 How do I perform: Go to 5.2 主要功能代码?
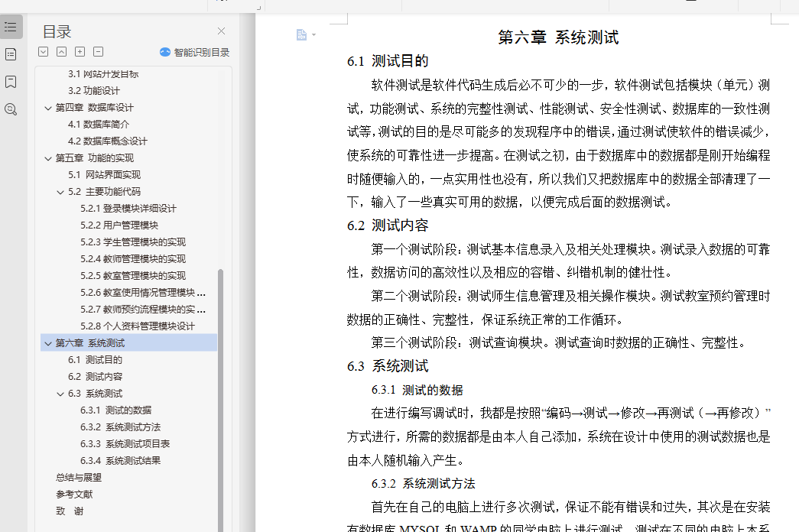pyautogui.click(x=105, y=192)
